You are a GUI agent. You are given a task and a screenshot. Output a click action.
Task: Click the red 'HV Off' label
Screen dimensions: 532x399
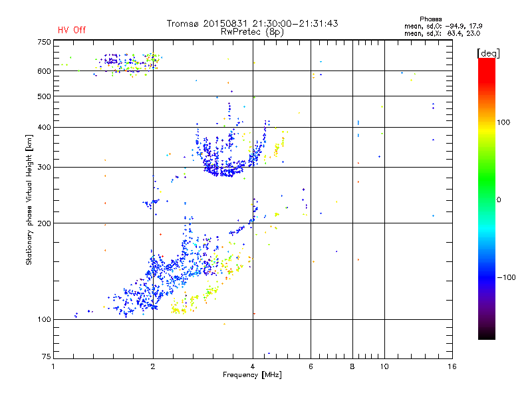72,30
